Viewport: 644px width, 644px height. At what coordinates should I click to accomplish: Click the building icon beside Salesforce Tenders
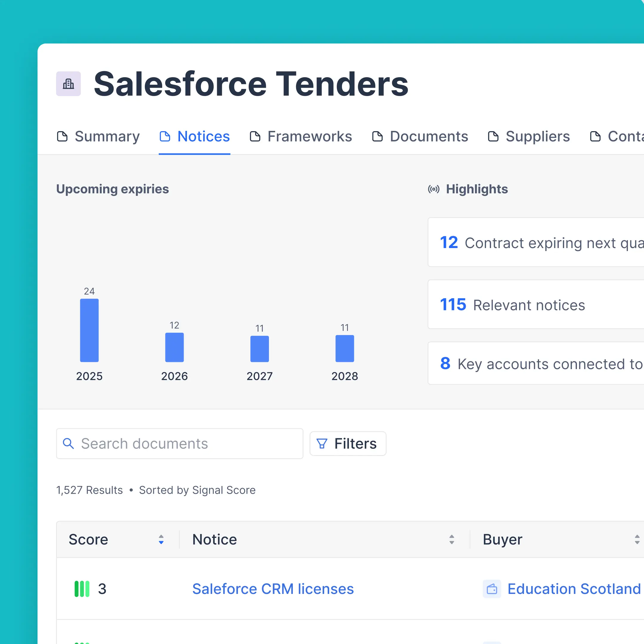pyautogui.click(x=68, y=84)
